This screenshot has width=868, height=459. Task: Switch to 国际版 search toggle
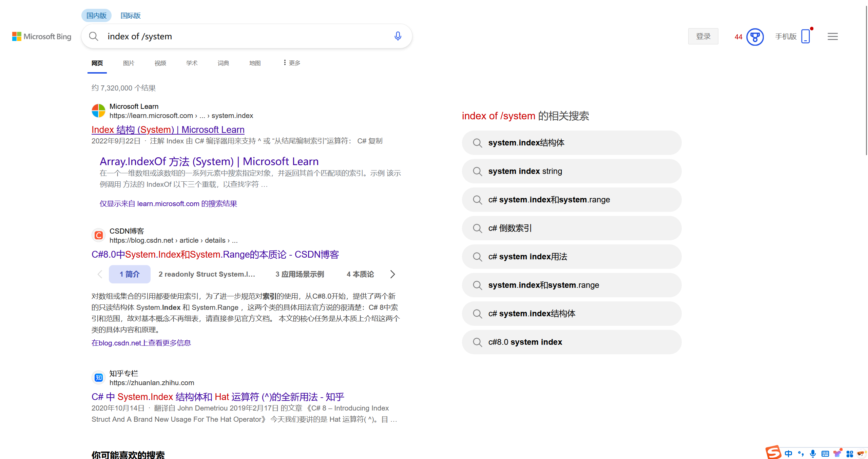click(x=131, y=16)
